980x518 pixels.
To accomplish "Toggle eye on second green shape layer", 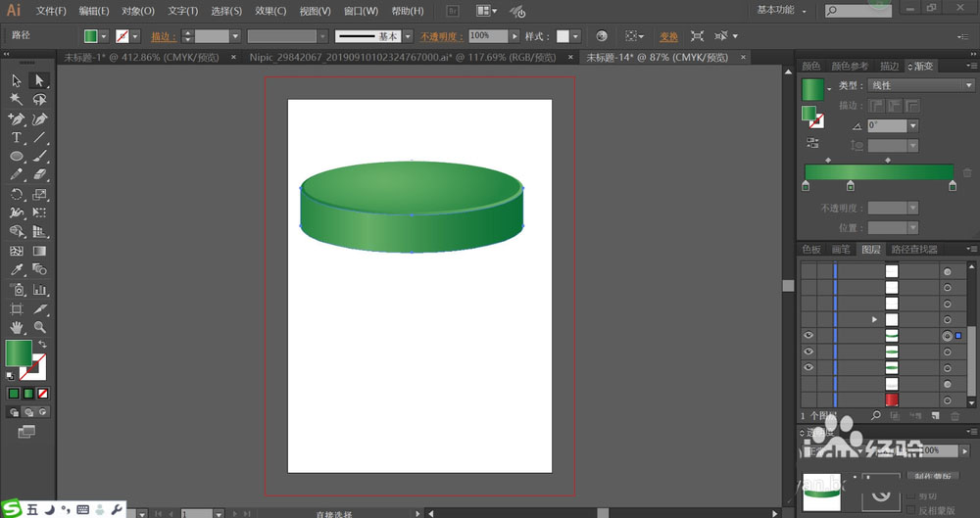I will [808, 352].
